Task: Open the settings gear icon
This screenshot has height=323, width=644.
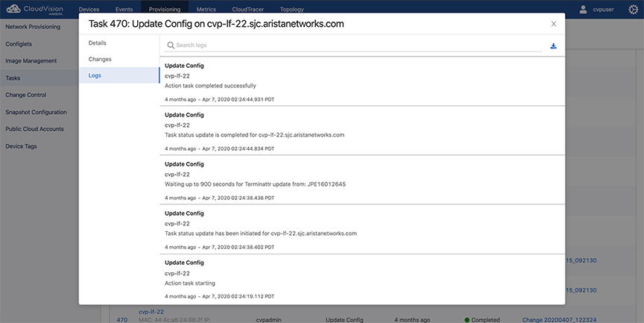Action: coord(634,10)
